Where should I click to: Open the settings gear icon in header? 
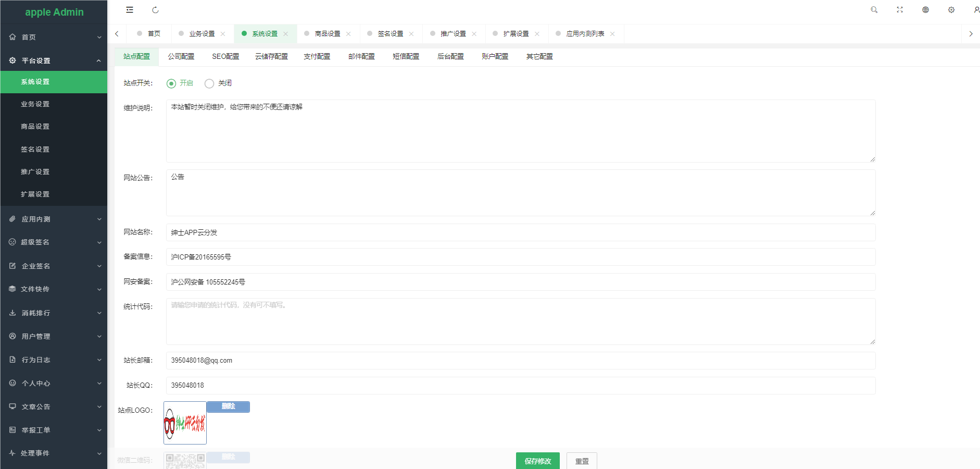coord(951,10)
